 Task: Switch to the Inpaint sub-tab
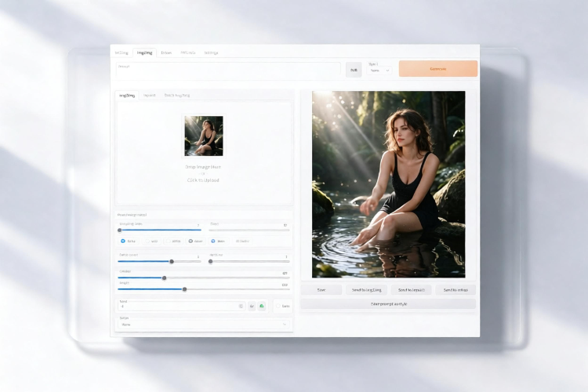149,96
